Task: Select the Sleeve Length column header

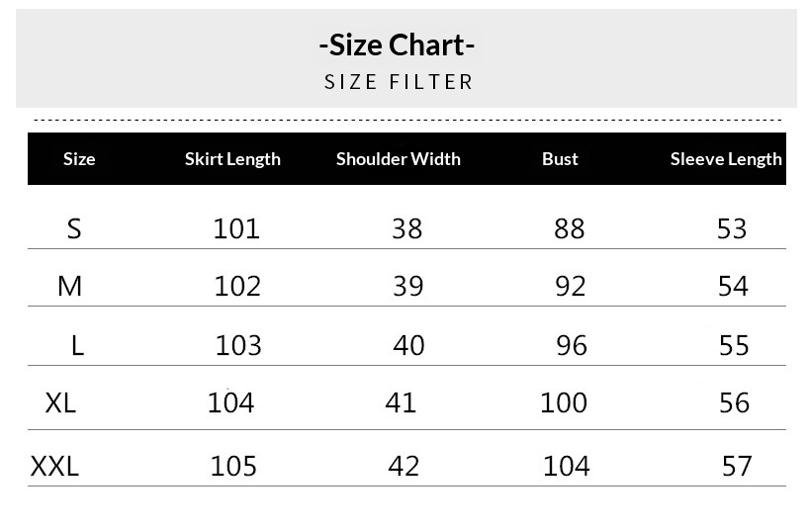Action: click(726, 159)
